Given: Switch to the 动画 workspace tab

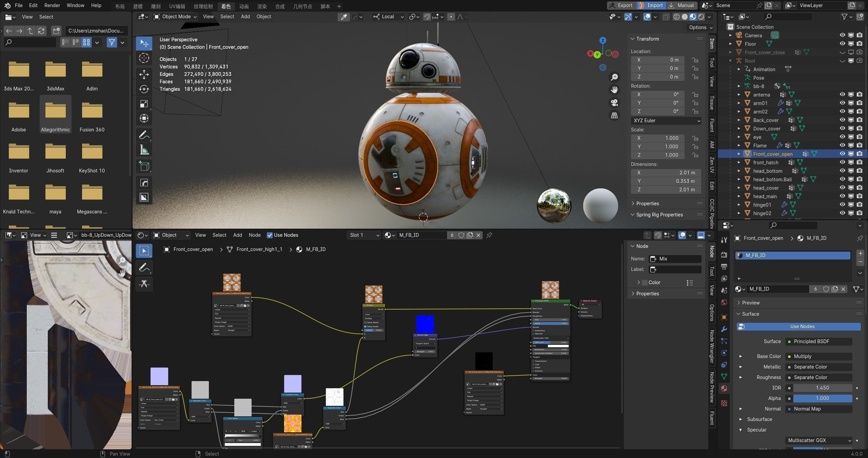Looking at the screenshot, I should pos(244,6).
